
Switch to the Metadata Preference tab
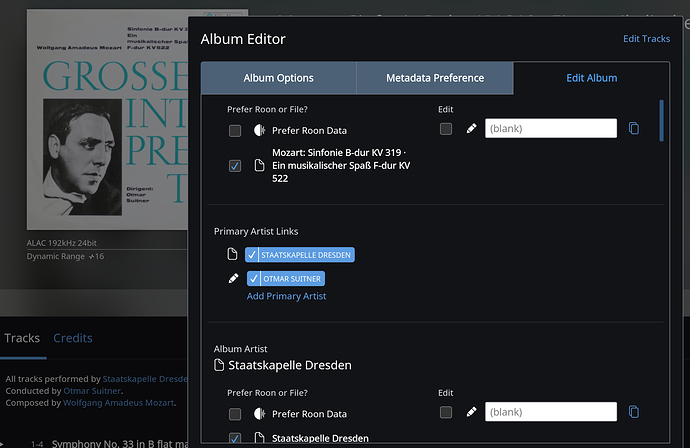pos(435,78)
